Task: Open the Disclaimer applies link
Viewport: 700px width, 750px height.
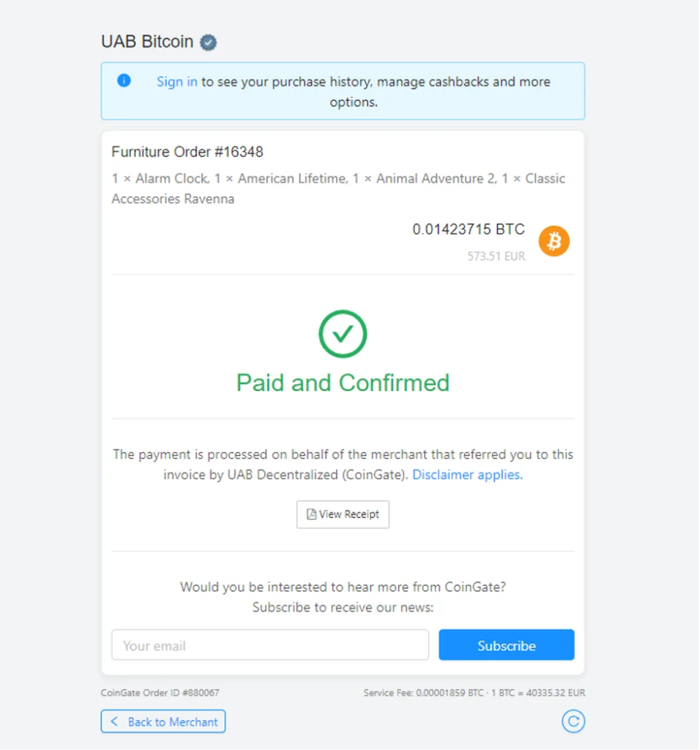Action: 468,475
